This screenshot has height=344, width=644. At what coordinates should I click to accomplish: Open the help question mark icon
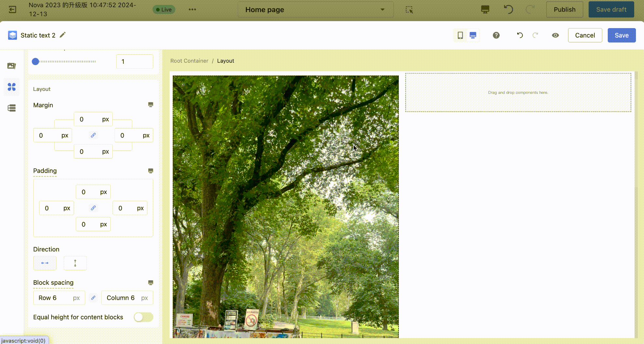point(496,35)
